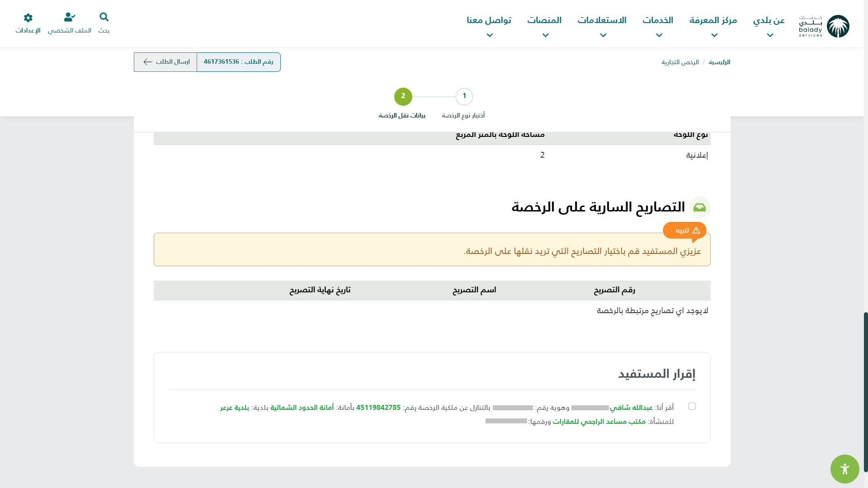Image resolution: width=868 pixels, height=488 pixels.
Task: Click the search magnifier icon
Action: click(x=104, y=17)
